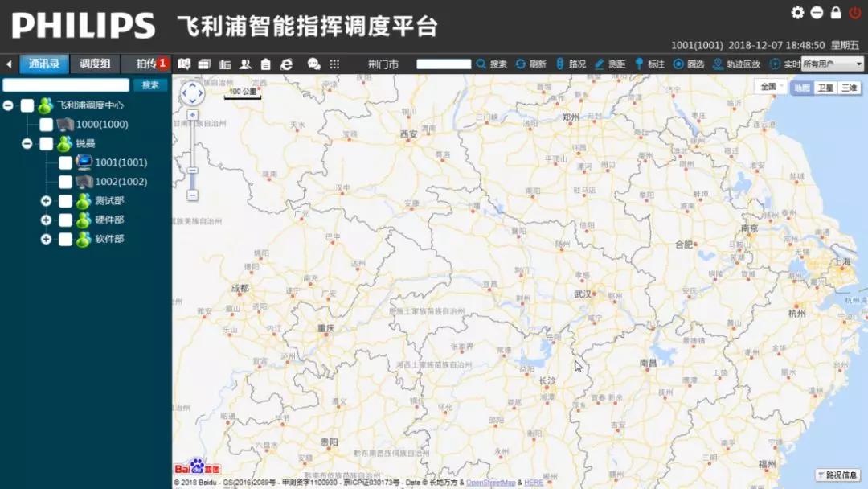
Task: Click the contacts search input field
Action: tap(66, 84)
